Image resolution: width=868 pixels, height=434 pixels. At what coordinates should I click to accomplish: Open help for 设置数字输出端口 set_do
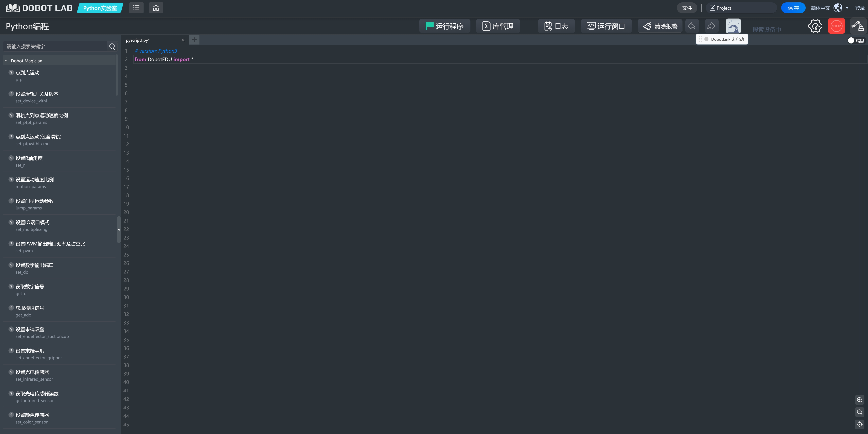pyautogui.click(x=11, y=265)
